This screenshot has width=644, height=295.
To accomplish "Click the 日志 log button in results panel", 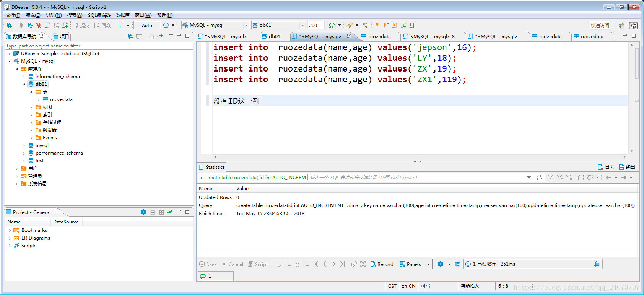I will 606,167.
